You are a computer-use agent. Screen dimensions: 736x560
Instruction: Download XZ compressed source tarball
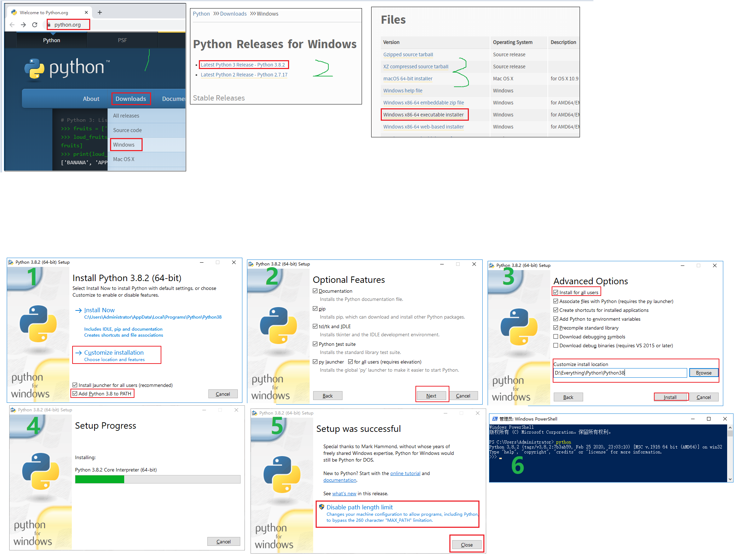pos(416,67)
